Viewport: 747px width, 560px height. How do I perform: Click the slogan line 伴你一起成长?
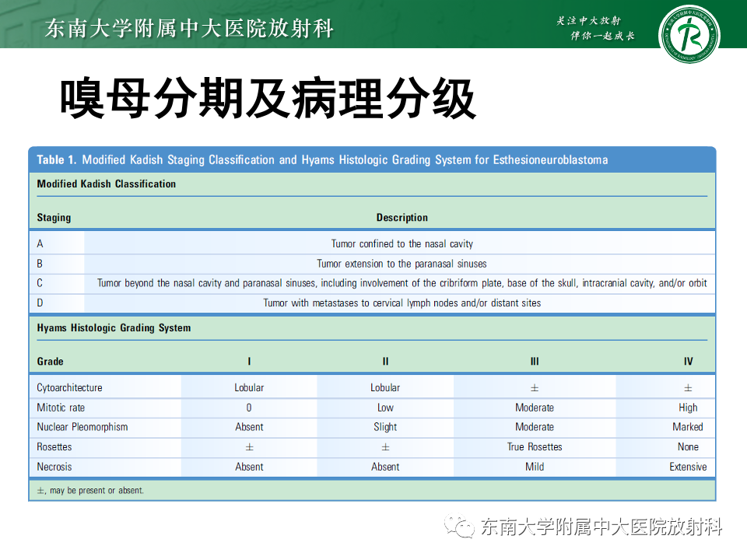[602, 36]
